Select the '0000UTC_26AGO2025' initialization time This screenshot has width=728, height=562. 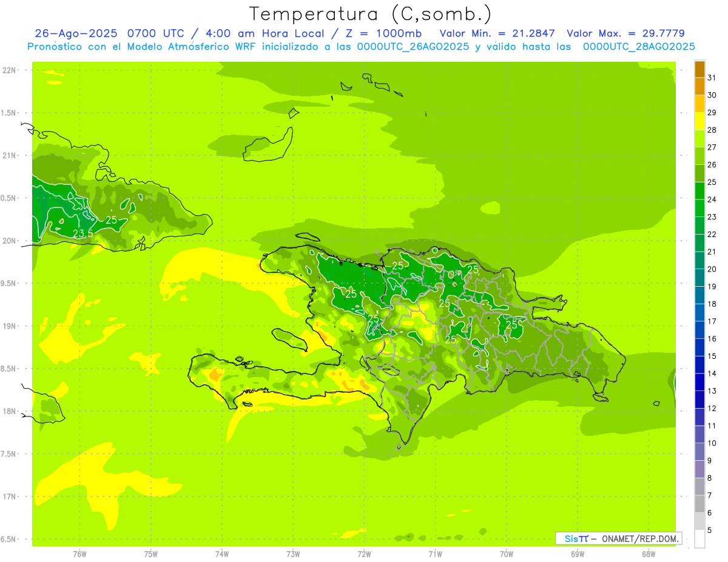click(413, 47)
